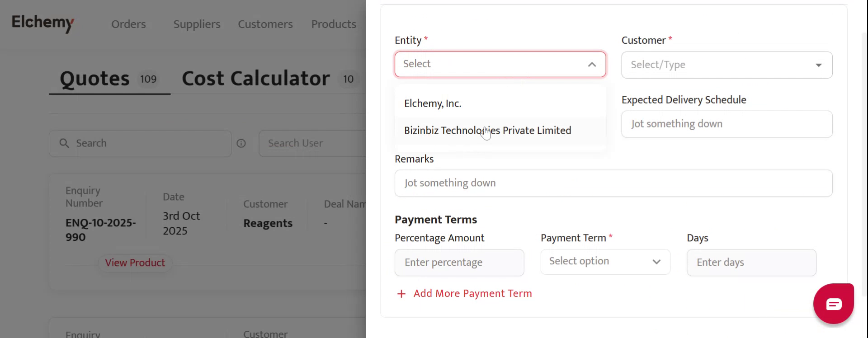Focus the Remarks text field
The image size is (868, 338).
[x=613, y=183]
